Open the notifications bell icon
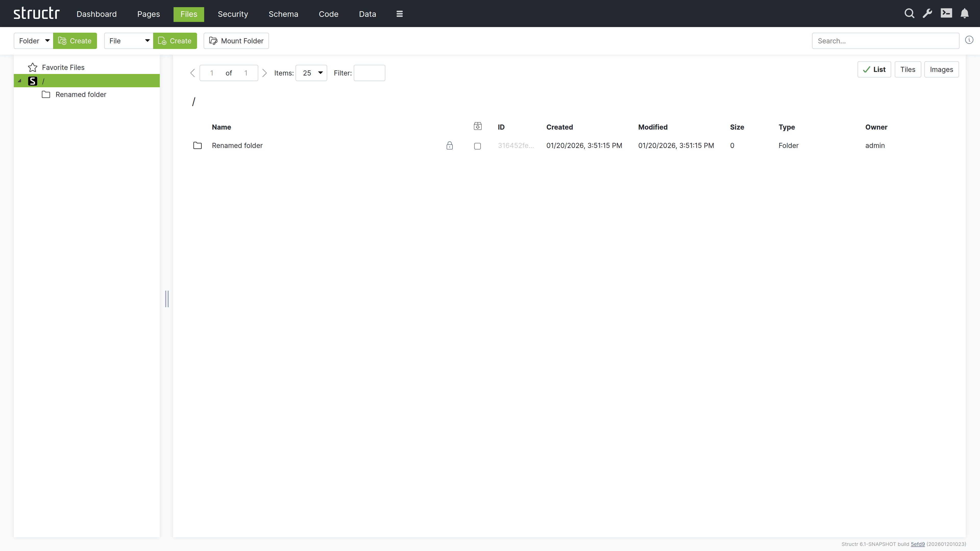The width and height of the screenshot is (980, 551). [x=964, y=14]
